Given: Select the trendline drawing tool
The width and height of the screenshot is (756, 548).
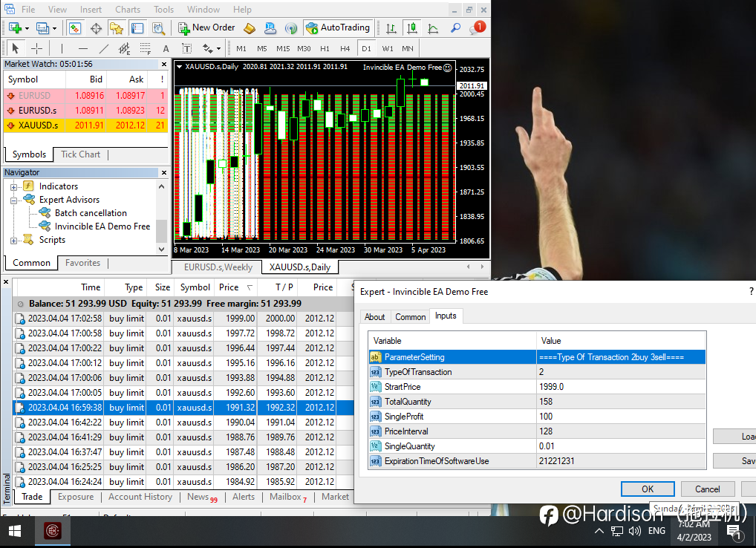Looking at the screenshot, I should (x=104, y=48).
